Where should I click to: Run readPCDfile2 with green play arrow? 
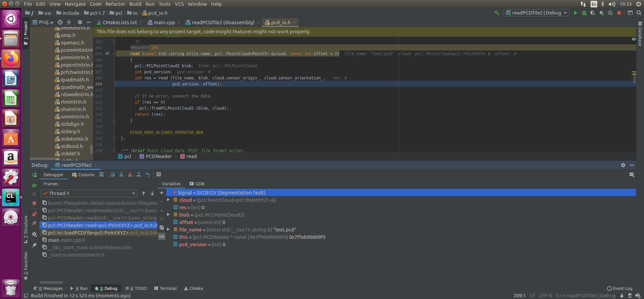pos(575,13)
